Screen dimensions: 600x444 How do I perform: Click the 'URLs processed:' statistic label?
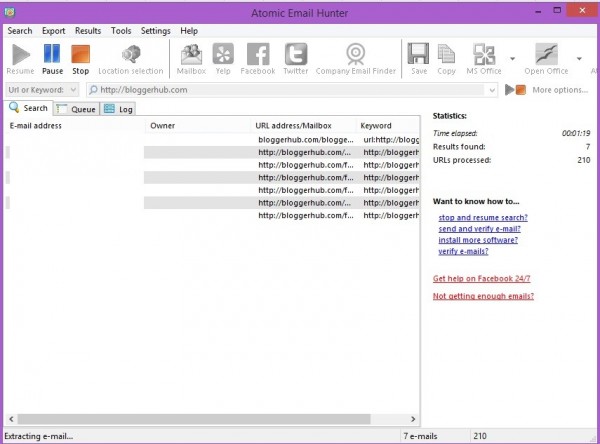[x=462, y=160]
